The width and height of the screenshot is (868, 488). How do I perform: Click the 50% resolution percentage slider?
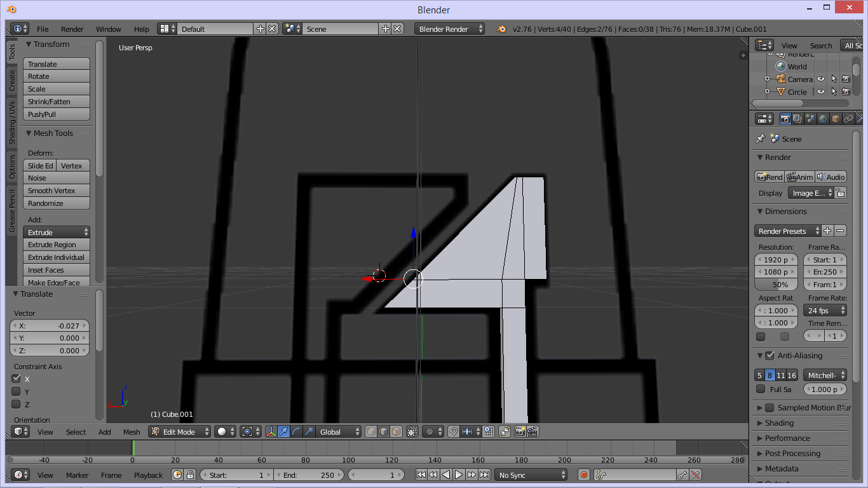tap(776, 285)
